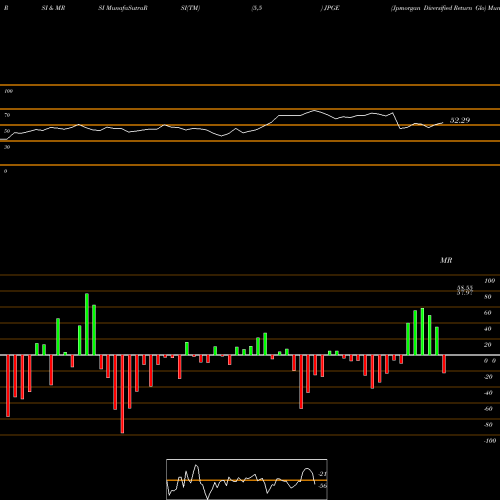Click the 'SI(TM)' header label

pyautogui.click(x=190, y=8)
